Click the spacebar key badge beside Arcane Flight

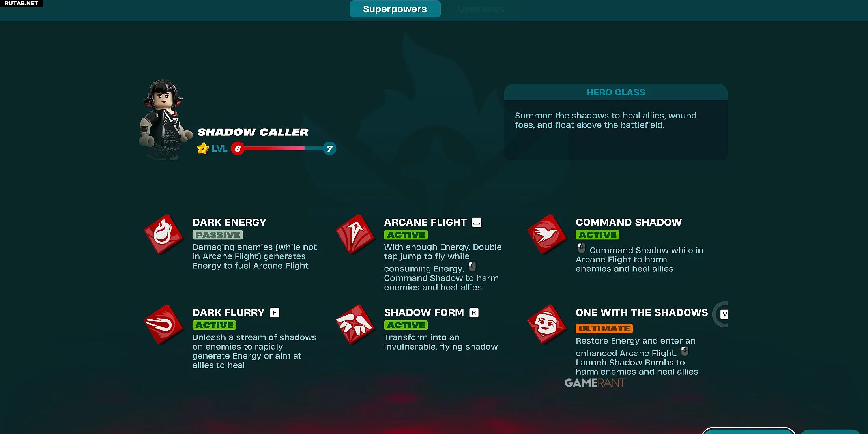(x=477, y=223)
